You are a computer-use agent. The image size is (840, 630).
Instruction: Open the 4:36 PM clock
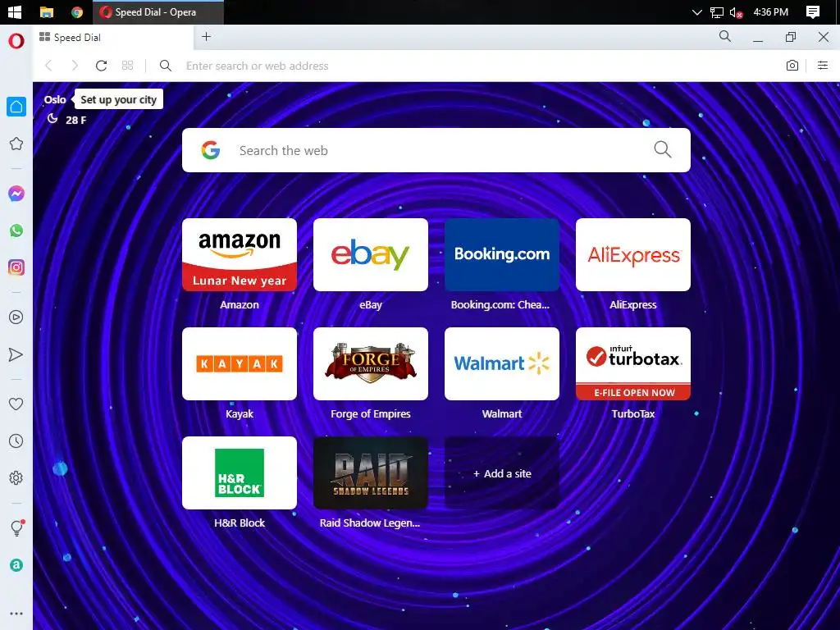pyautogui.click(x=770, y=11)
